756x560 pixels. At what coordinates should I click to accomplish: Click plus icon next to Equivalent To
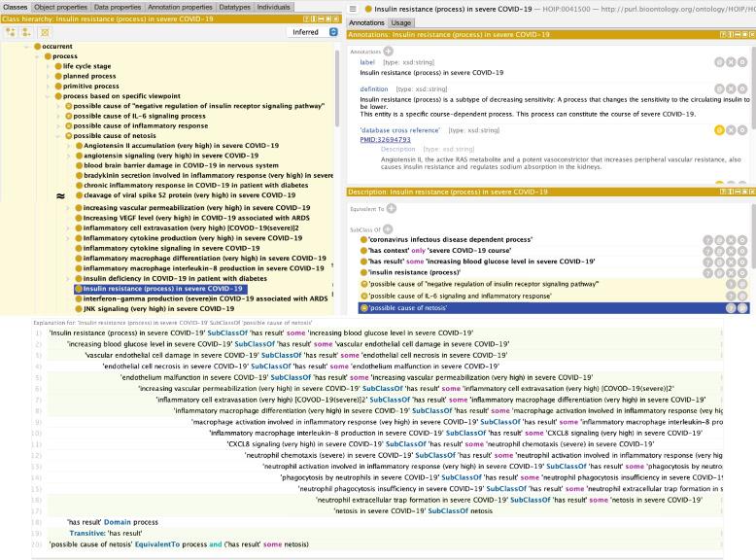pos(392,208)
